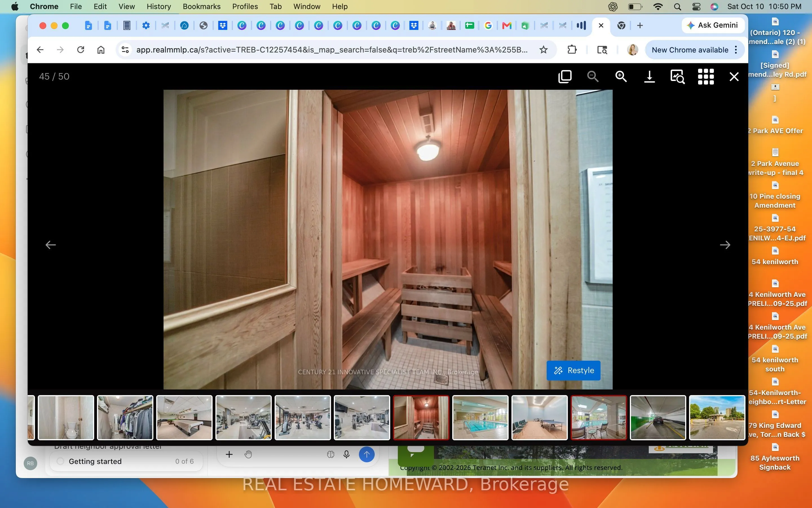Select the building exterior thumbnail
This screenshot has height=508, width=812.
coord(717,418)
